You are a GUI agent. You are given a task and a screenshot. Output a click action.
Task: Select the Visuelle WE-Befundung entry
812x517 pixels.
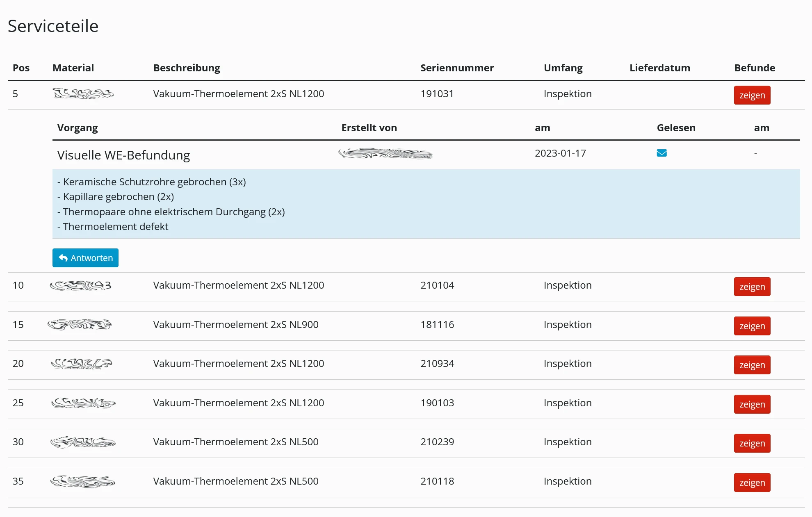123,155
